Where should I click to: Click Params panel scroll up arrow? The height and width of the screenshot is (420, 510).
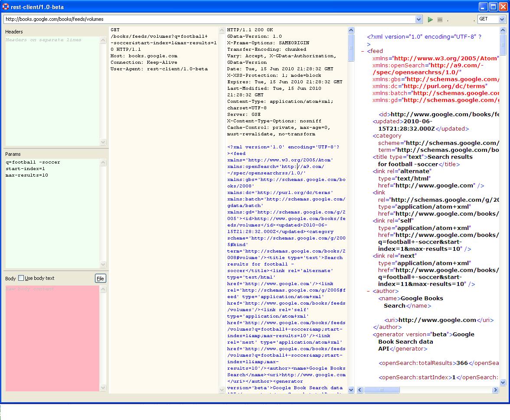[x=103, y=162]
